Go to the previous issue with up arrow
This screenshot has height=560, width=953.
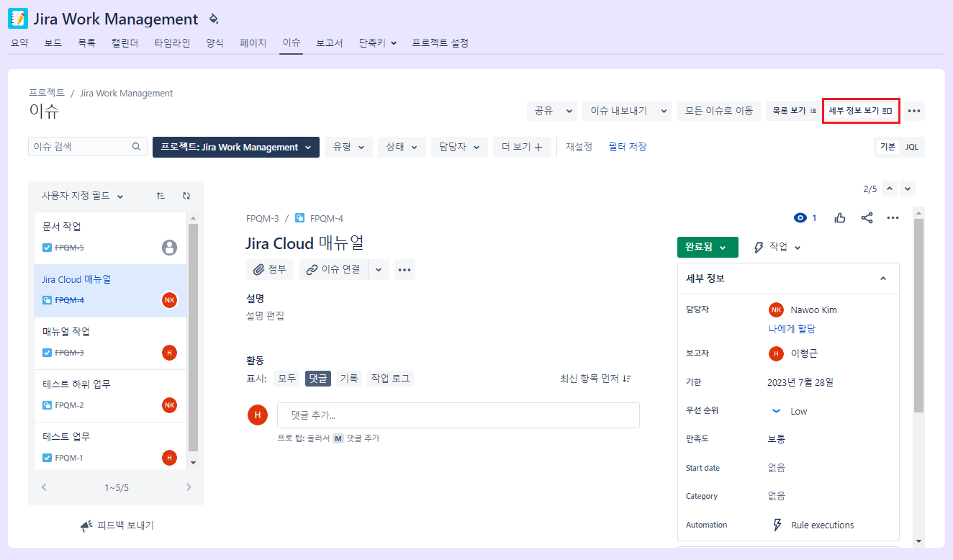890,189
